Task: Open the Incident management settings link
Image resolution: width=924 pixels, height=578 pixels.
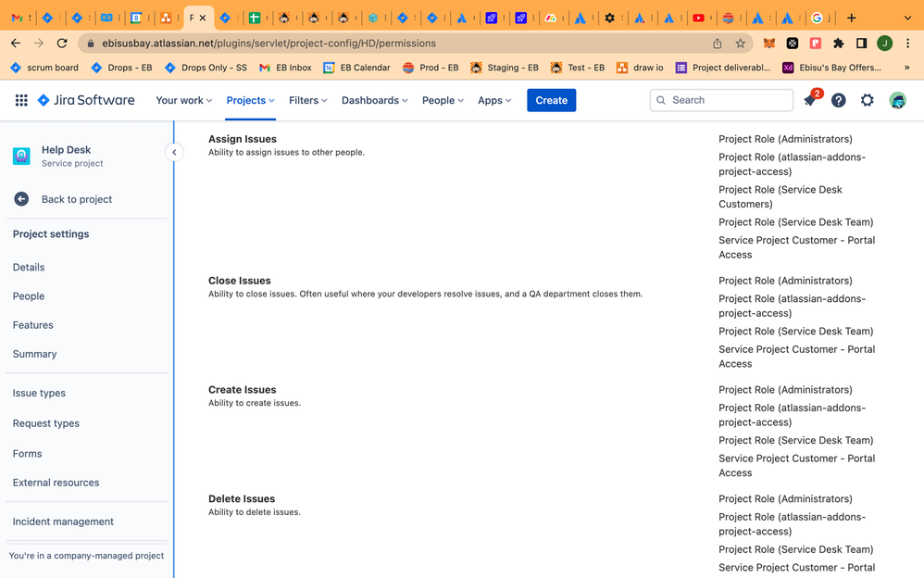Action: [63, 521]
